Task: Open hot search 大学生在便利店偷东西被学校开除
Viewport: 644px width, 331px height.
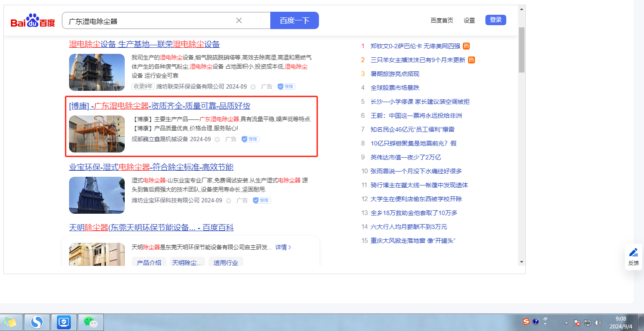Action: 416,199
